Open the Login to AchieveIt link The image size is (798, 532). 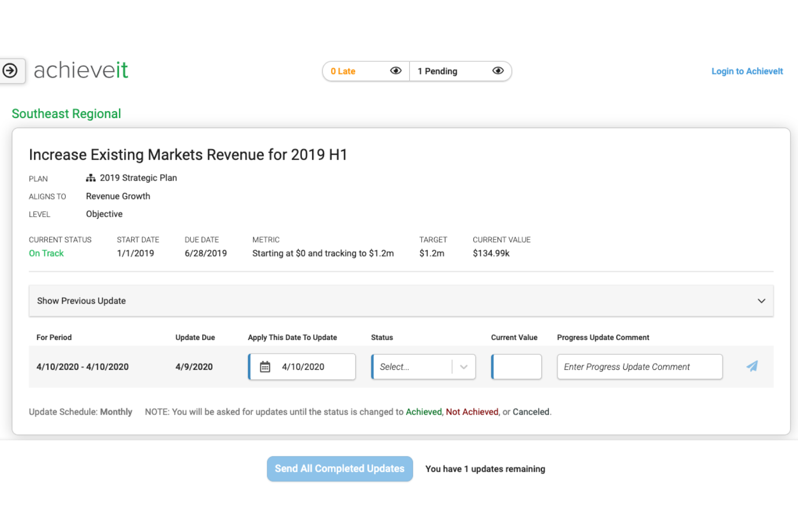[747, 71]
